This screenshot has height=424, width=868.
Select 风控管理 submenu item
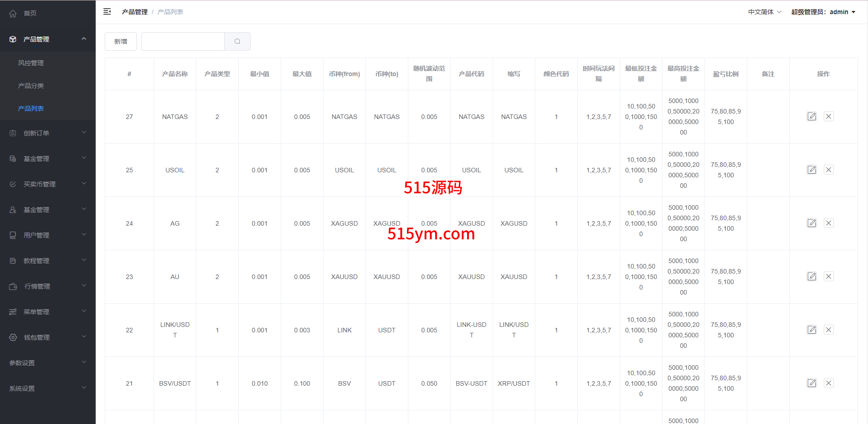31,63
